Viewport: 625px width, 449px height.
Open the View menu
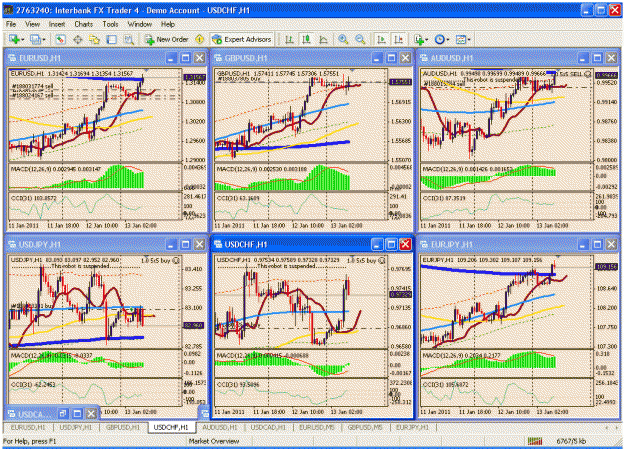(x=32, y=24)
